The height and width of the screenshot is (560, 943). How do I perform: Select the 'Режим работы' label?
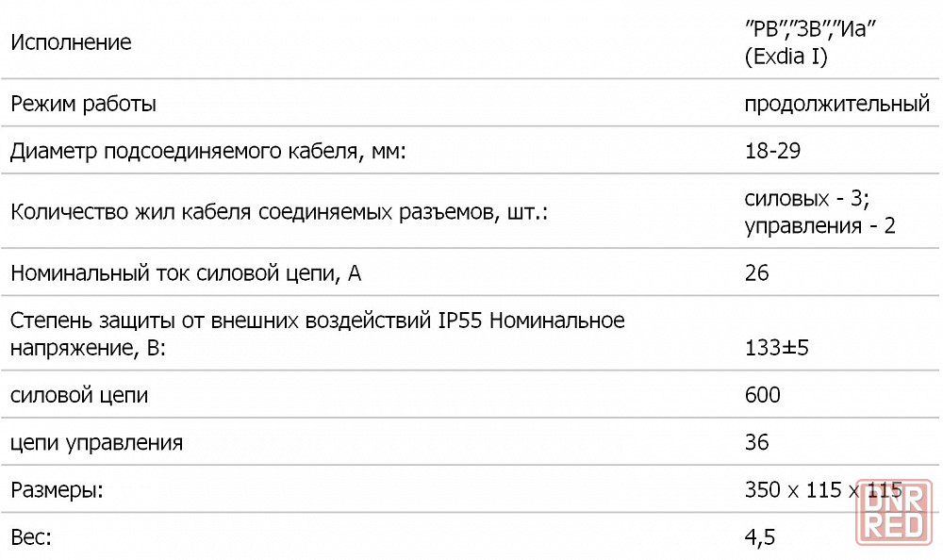[84, 104]
